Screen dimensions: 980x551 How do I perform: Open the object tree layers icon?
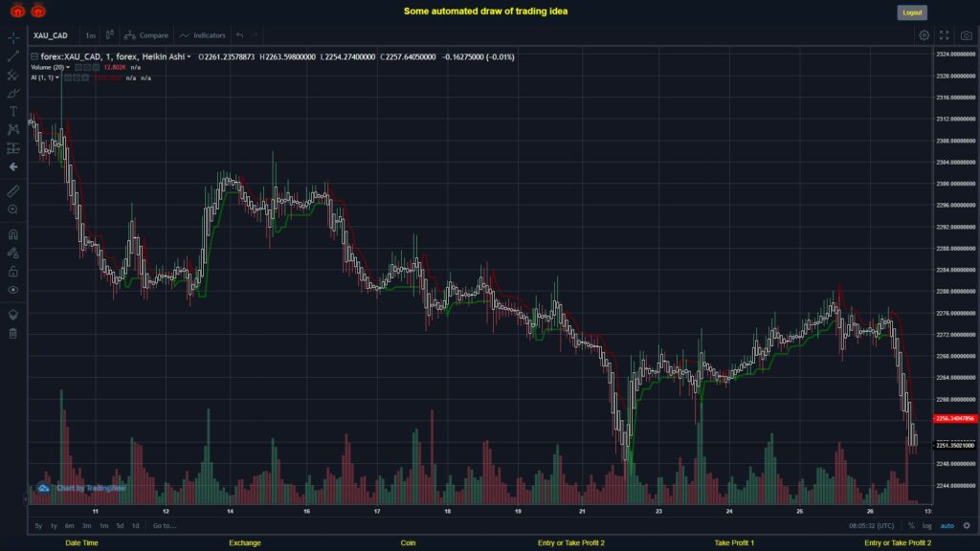click(x=13, y=315)
